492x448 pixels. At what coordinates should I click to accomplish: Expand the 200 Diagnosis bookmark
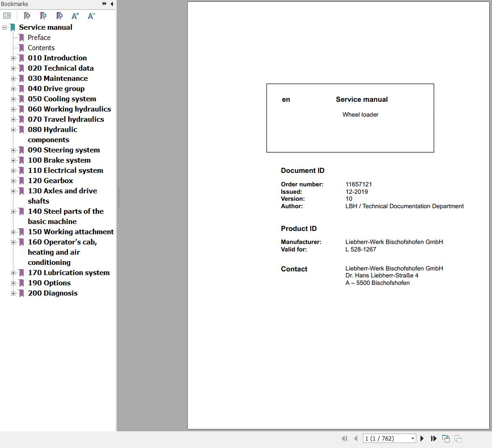13,294
